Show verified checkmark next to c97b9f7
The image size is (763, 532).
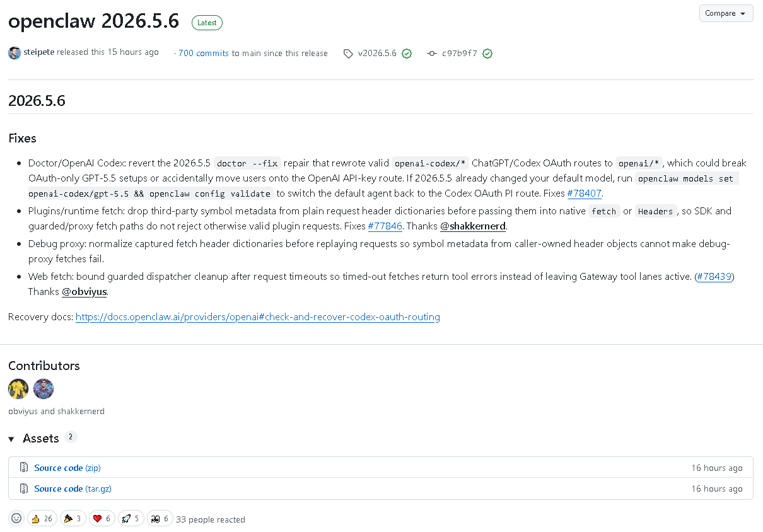(487, 54)
